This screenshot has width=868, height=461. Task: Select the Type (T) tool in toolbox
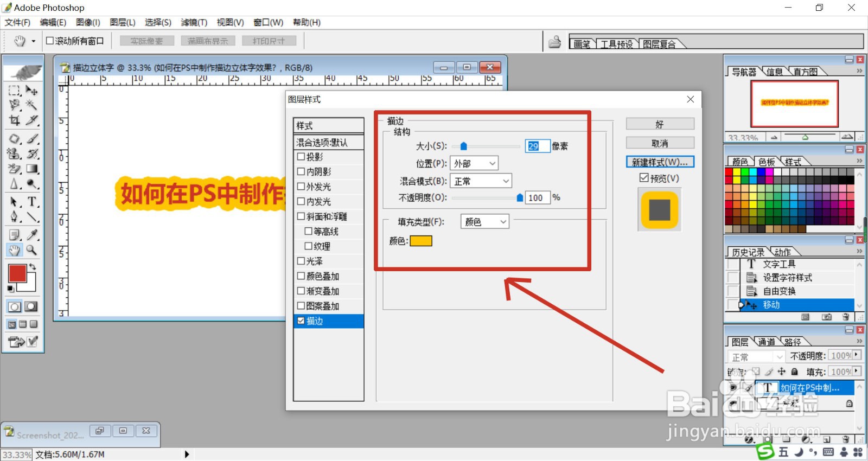click(x=32, y=202)
